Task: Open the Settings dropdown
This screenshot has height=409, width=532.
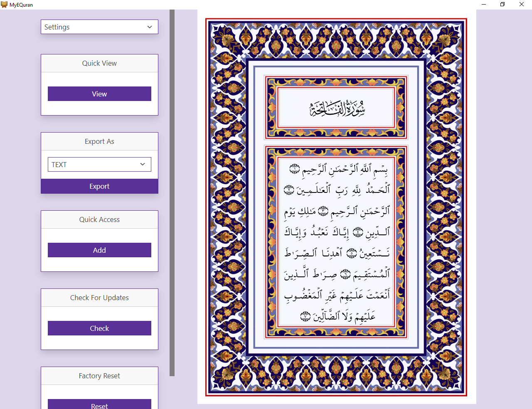Action: coord(99,27)
